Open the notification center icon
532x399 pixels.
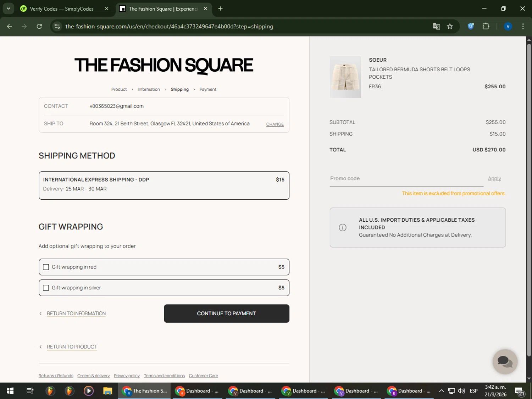click(x=520, y=392)
